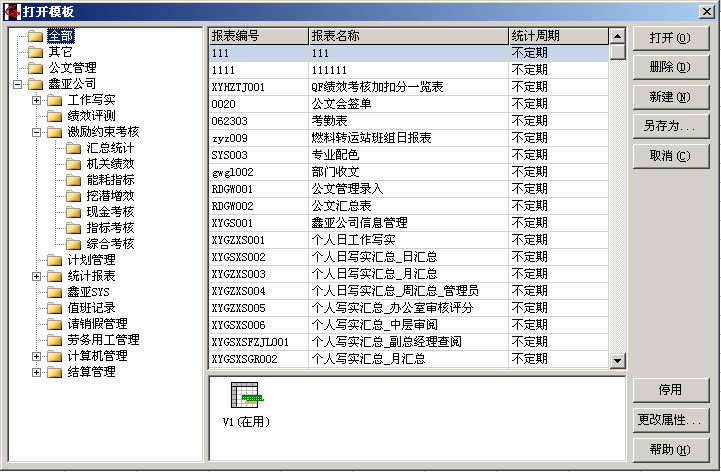
Task: Click the 另存为... button
Action: pos(670,126)
